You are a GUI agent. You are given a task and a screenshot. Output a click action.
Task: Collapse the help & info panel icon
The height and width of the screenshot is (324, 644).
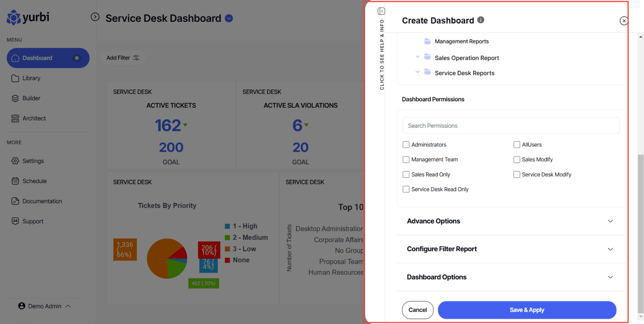[x=381, y=11]
